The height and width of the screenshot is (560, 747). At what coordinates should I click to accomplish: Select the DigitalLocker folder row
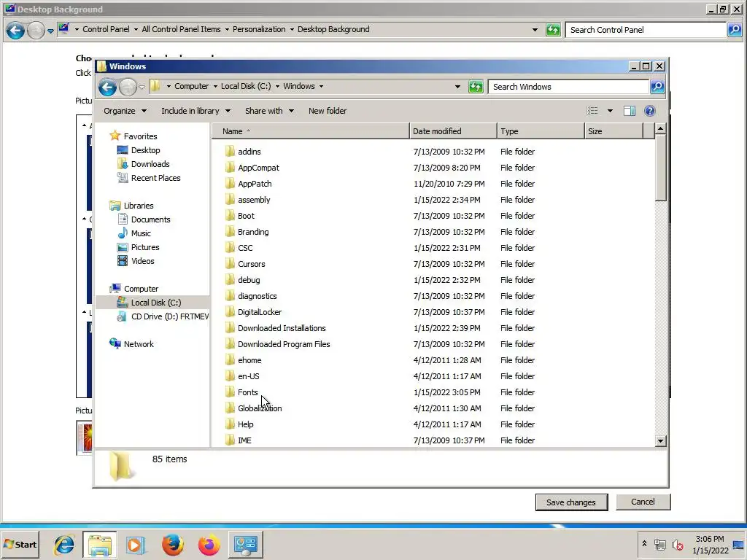(x=433, y=312)
